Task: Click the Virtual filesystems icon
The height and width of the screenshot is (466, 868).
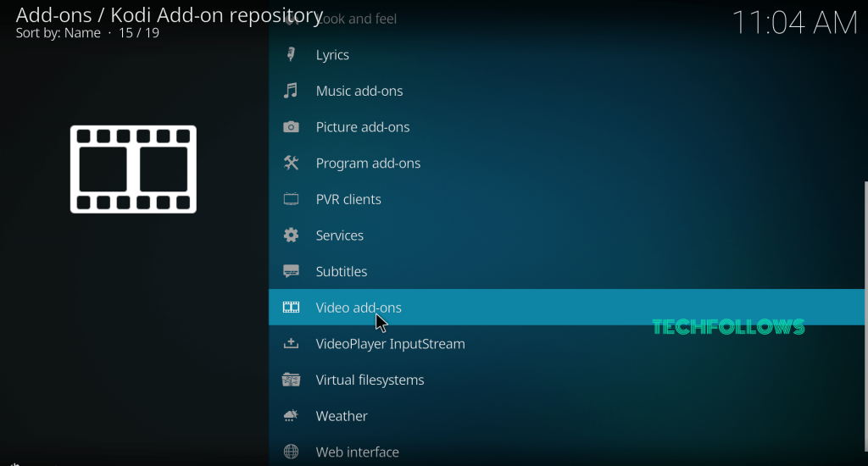Action: tap(292, 380)
